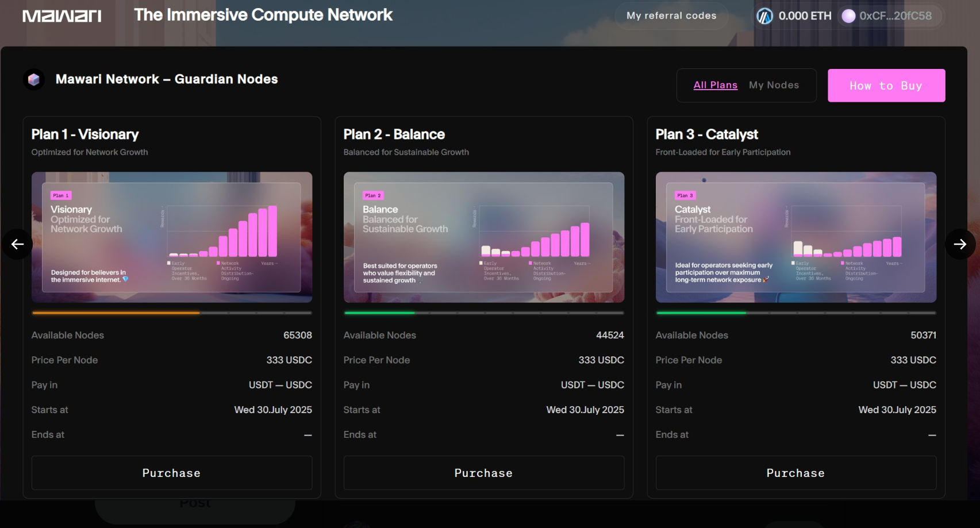Click Plan 3 start date Wed 30.July 2025
Screen dimensions: 980x528
[897, 410]
